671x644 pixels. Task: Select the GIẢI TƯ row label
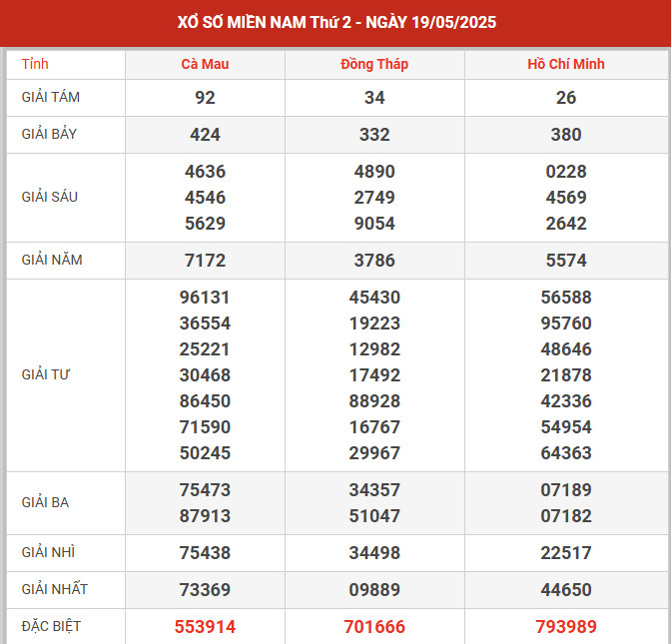[x=45, y=374]
